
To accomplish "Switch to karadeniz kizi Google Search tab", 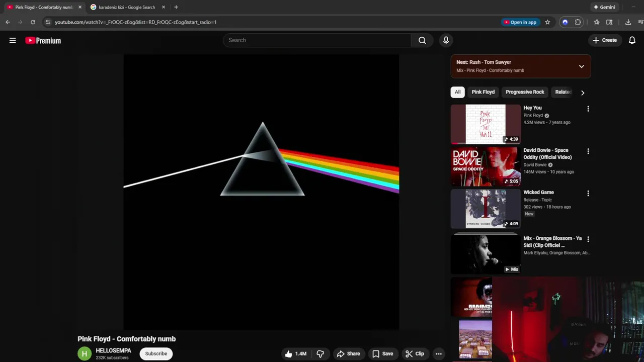I will pos(127,7).
